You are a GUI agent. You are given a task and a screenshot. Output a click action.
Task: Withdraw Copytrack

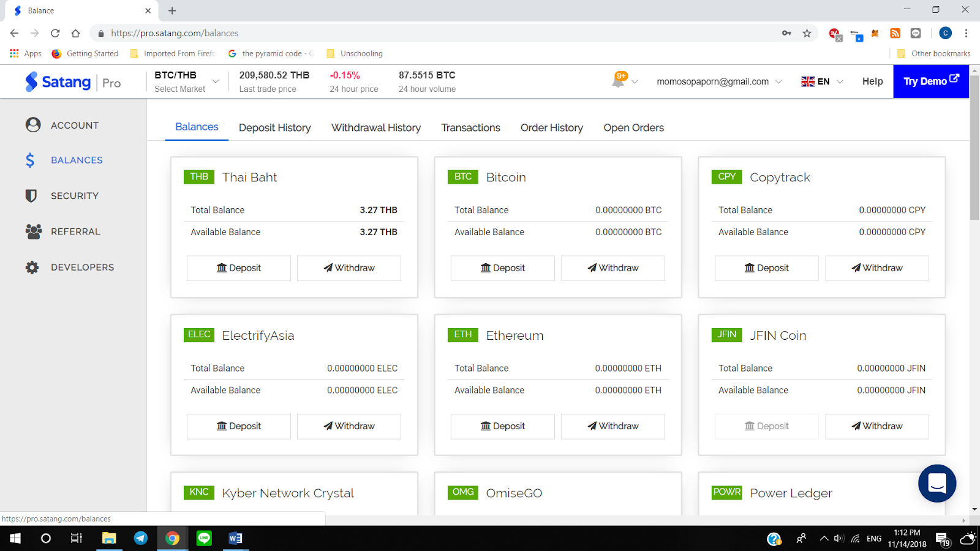click(877, 268)
